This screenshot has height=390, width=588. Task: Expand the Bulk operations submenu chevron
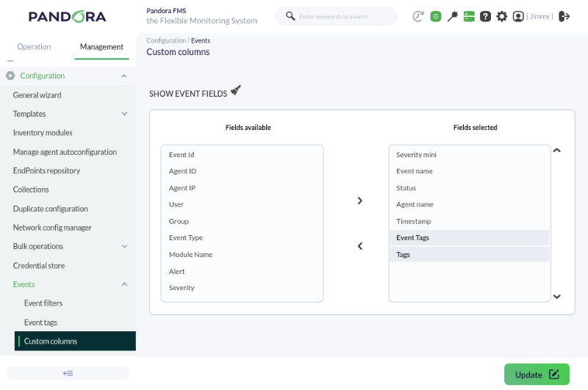[x=124, y=246]
